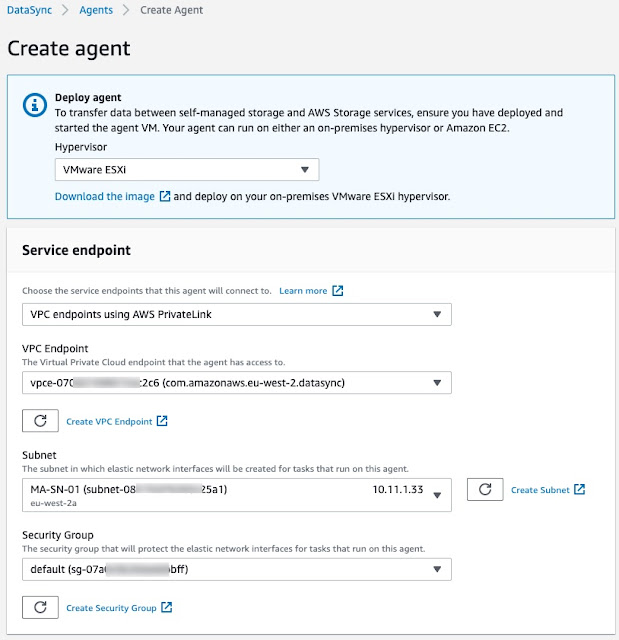Viewport: 619px width, 640px height.
Task: Open the Security Group dropdown showing default
Action: [236, 569]
